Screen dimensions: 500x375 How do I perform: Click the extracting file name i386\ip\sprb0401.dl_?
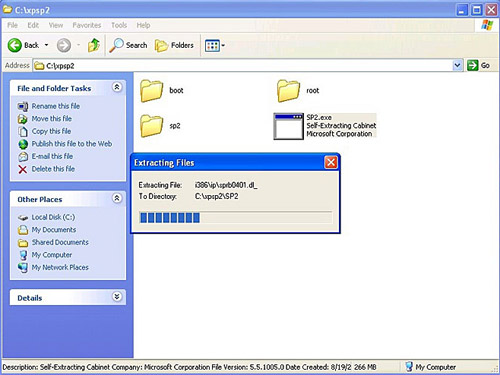click(x=226, y=185)
